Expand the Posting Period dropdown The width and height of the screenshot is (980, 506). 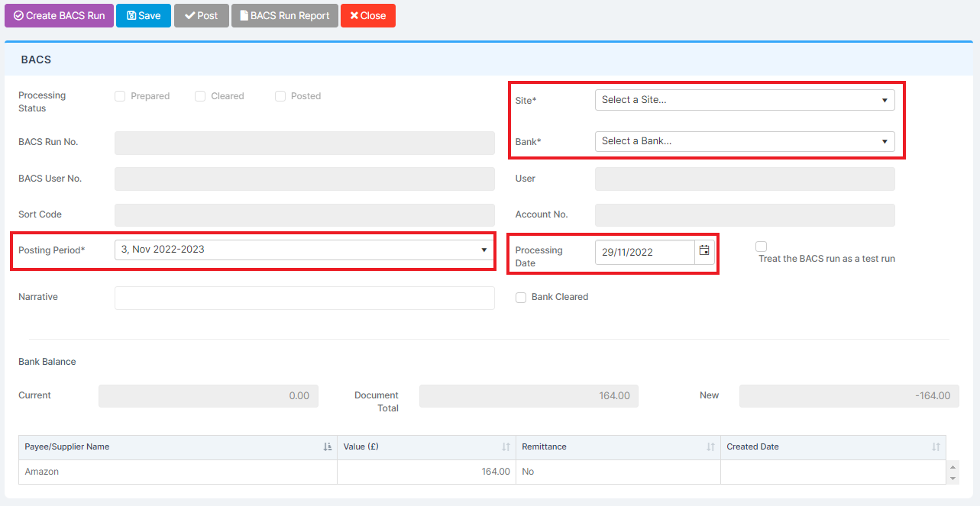pyautogui.click(x=305, y=250)
